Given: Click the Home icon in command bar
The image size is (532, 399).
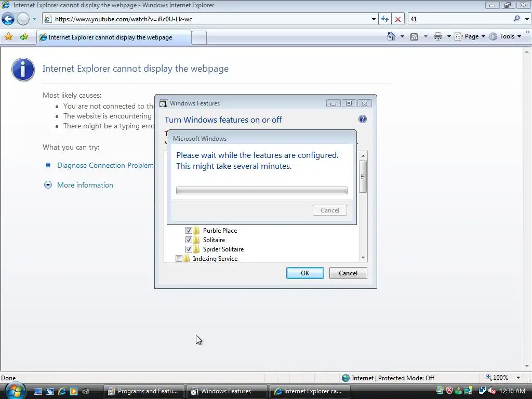Looking at the screenshot, I should click(x=391, y=36).
